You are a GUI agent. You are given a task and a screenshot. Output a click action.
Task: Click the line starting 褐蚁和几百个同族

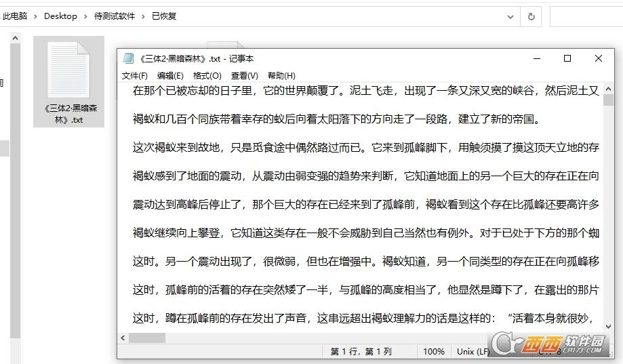(336, 119)
